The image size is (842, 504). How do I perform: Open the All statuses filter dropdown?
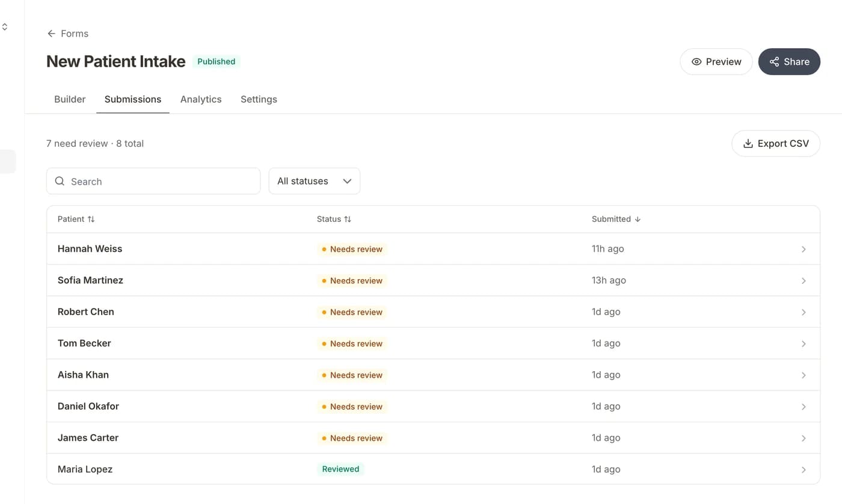[x=315, y=181]
